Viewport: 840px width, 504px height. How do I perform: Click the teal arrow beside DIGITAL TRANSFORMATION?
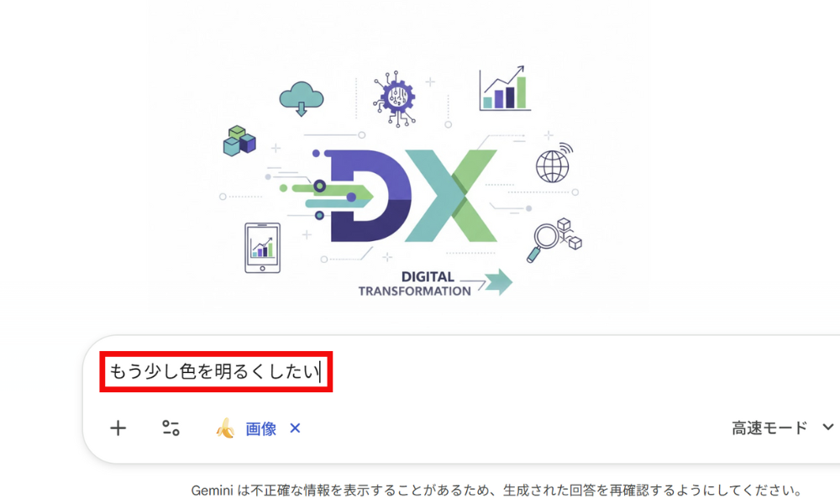point(498,281)
